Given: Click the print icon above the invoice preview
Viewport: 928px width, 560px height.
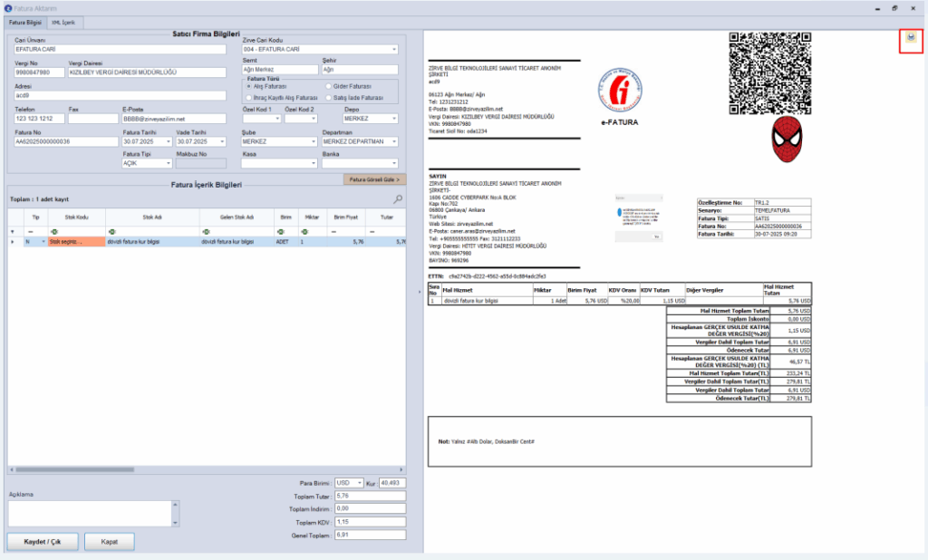Looking at the screenshot, I should coord(911,37).
